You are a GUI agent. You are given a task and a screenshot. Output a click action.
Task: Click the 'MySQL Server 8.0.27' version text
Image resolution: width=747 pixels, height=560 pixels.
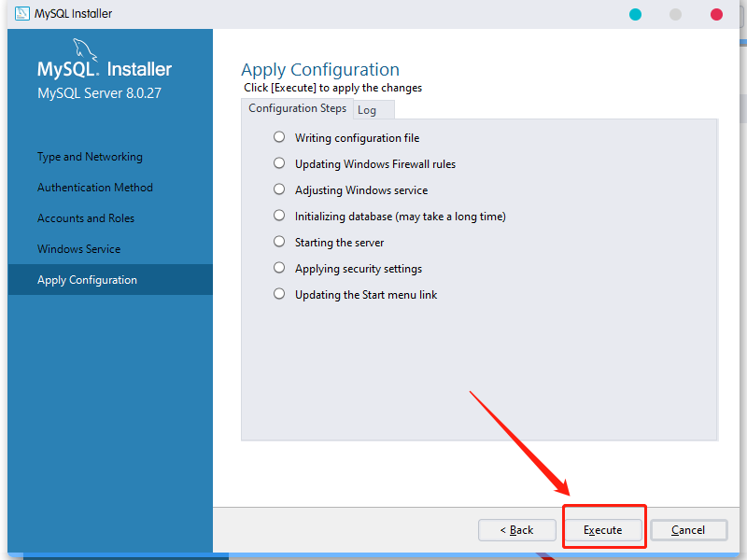100,92
